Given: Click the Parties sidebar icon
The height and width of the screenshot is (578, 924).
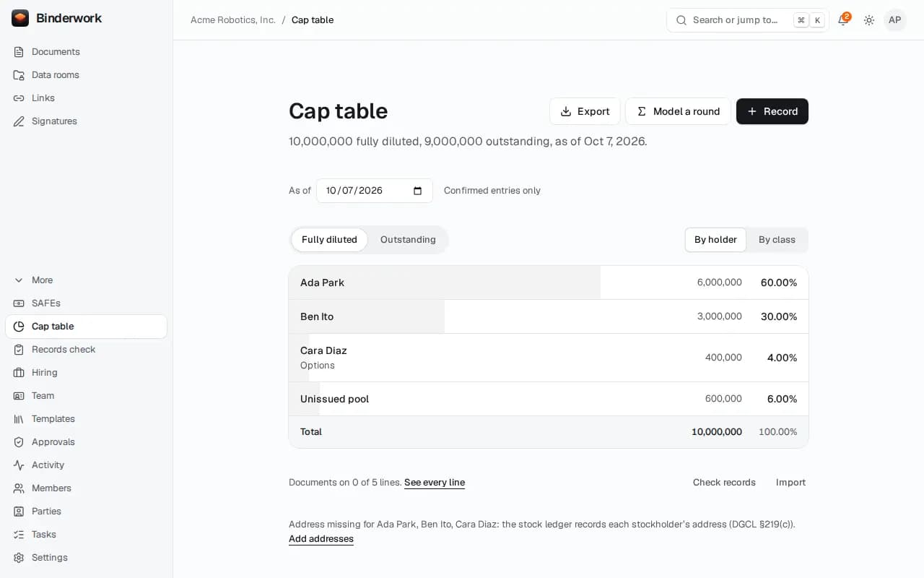Looking at the screenshot, I should 19,512.
